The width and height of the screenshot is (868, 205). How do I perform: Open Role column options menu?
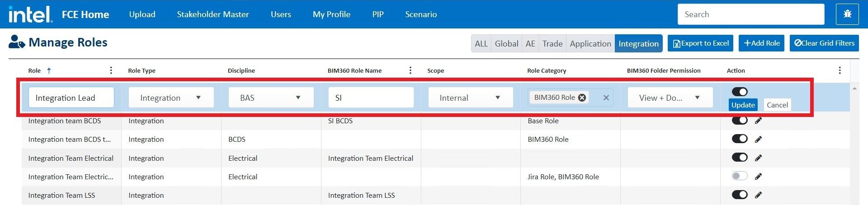point(111,70)
